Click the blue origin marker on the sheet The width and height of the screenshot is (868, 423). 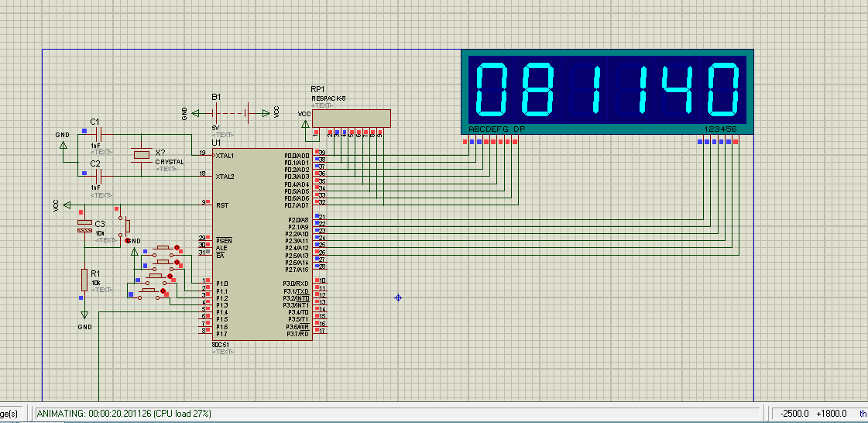coord(397,297)
